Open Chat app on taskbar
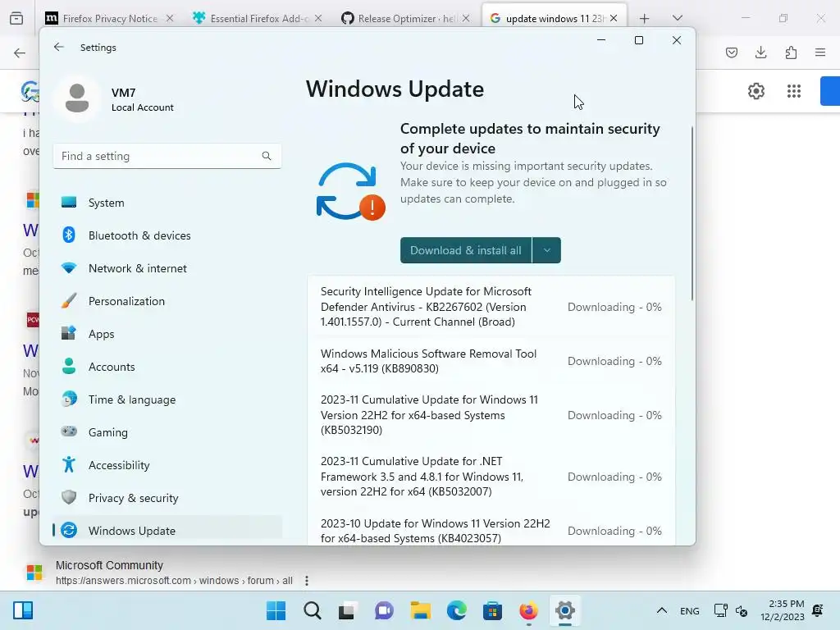Viewport: 840px width, 630px height. point(384,610)
